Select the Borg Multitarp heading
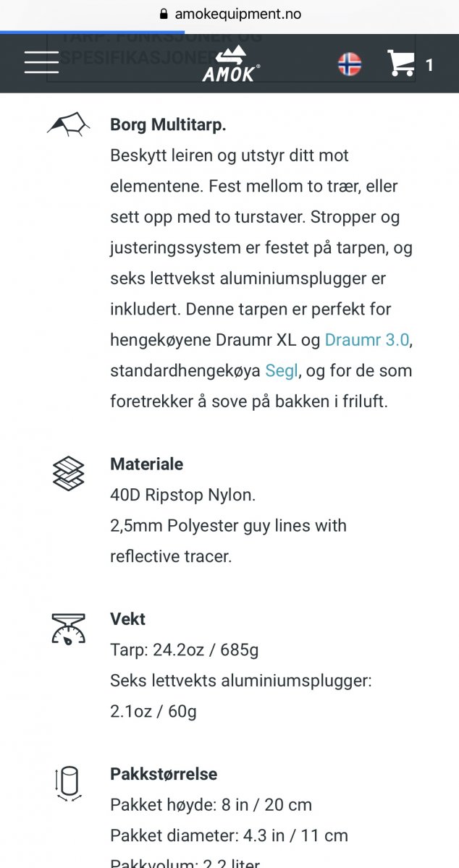The height and width of the screenshot is (868, 459). coord(168,124)
